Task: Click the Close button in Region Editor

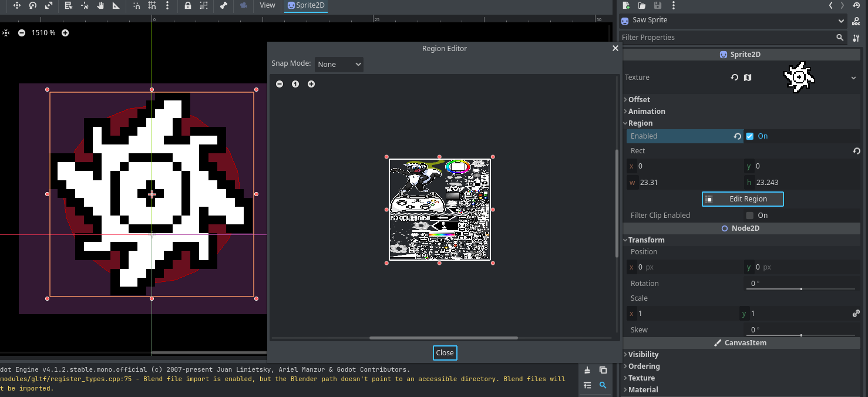Action: click(x=445, y=352)
